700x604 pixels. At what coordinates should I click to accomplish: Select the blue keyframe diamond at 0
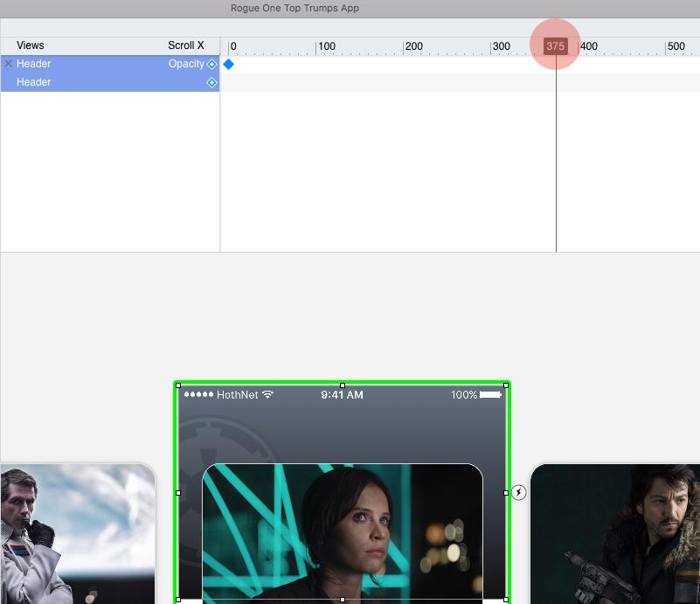pos(229,65)
